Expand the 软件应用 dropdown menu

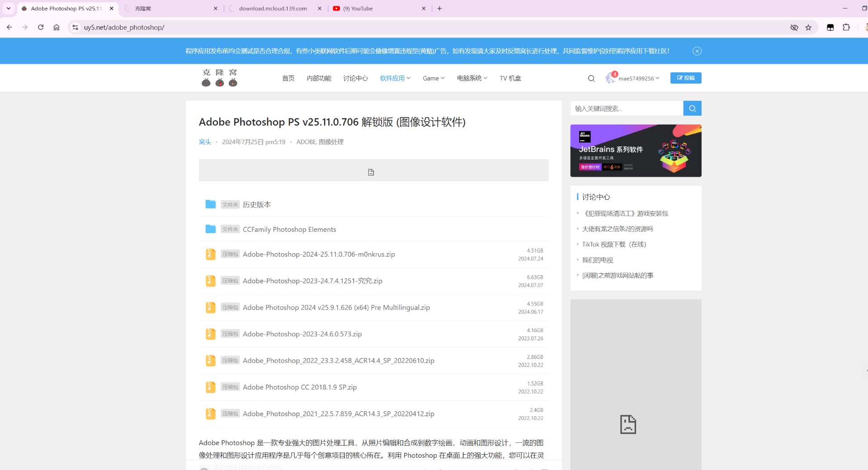(395, 78)
